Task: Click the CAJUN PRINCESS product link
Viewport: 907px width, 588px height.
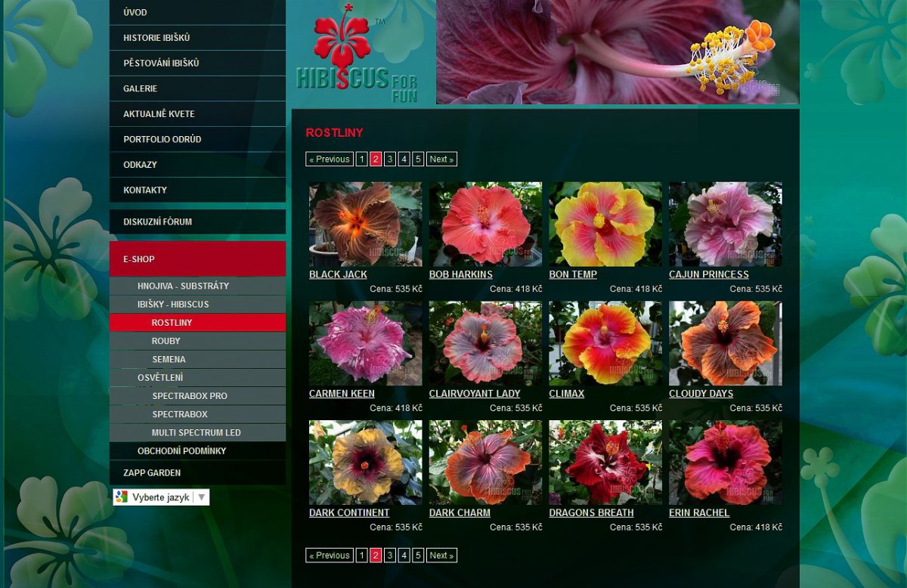Action: coord(709,275)
